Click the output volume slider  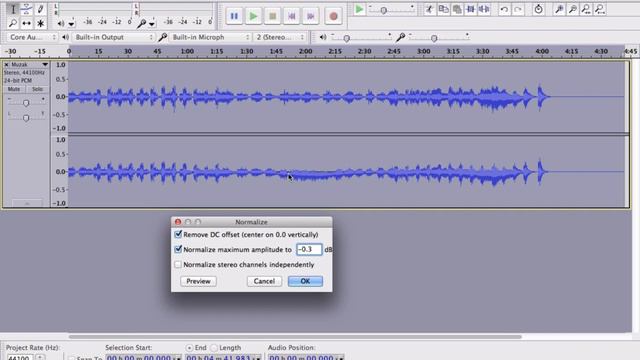coord(361,38)
